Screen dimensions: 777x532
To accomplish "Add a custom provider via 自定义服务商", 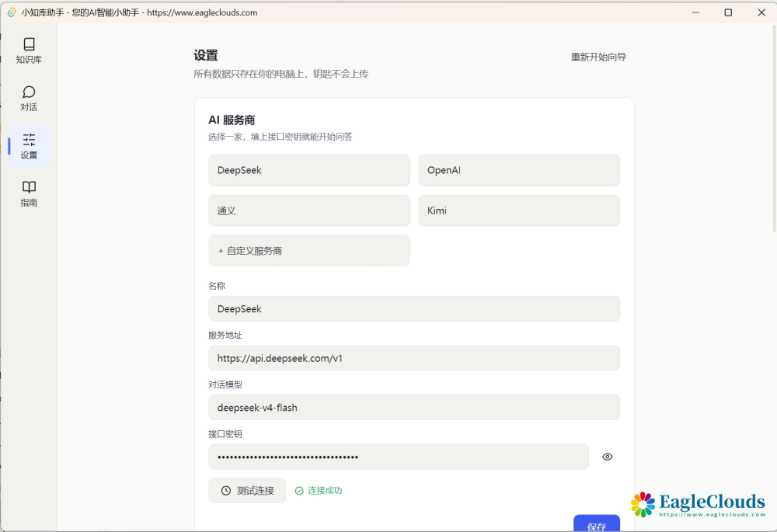I will [308, 251].
